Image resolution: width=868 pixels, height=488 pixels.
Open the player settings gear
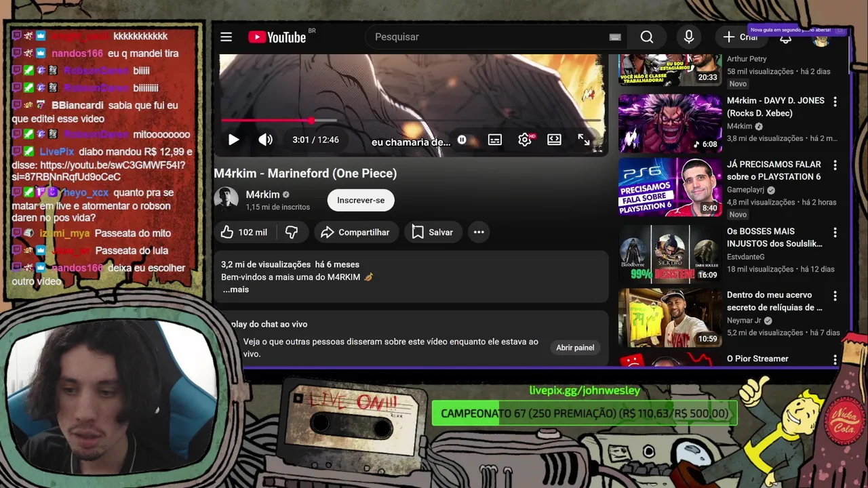(525, 140)
